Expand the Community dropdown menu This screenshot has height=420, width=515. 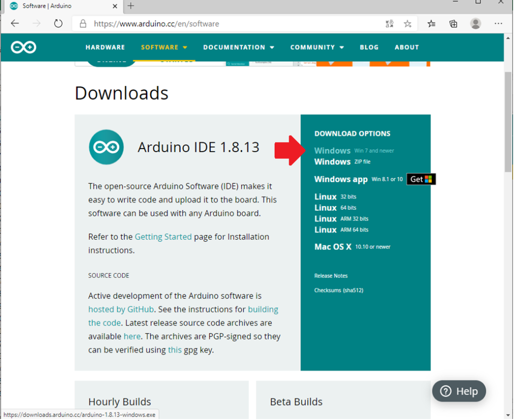click(317, 47)
